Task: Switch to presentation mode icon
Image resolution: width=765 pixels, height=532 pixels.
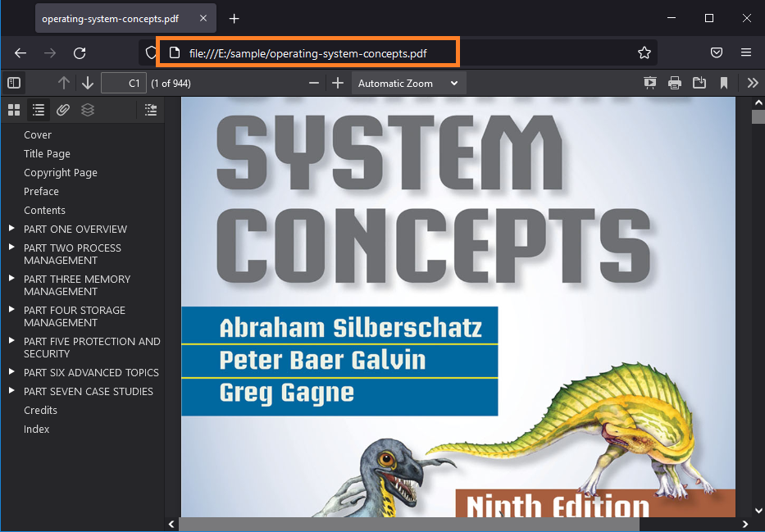Action: [x=650, y=83]
